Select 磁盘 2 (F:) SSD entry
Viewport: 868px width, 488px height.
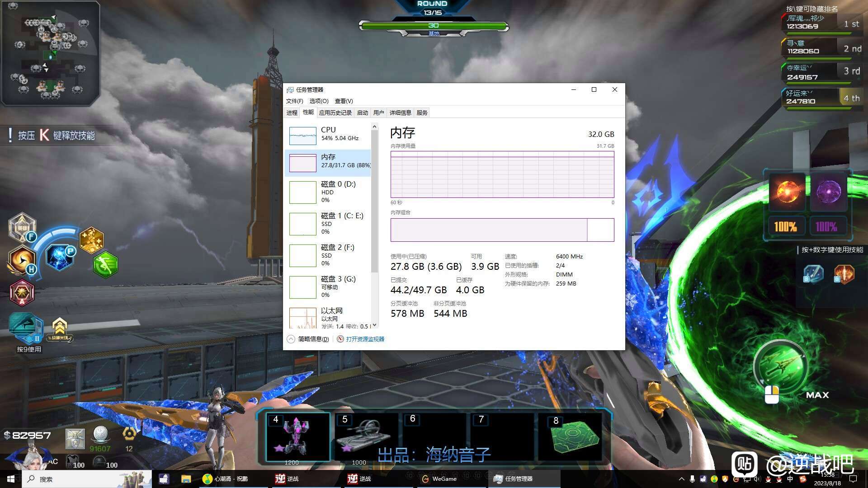pyautogui.click(x=328, y=255)
